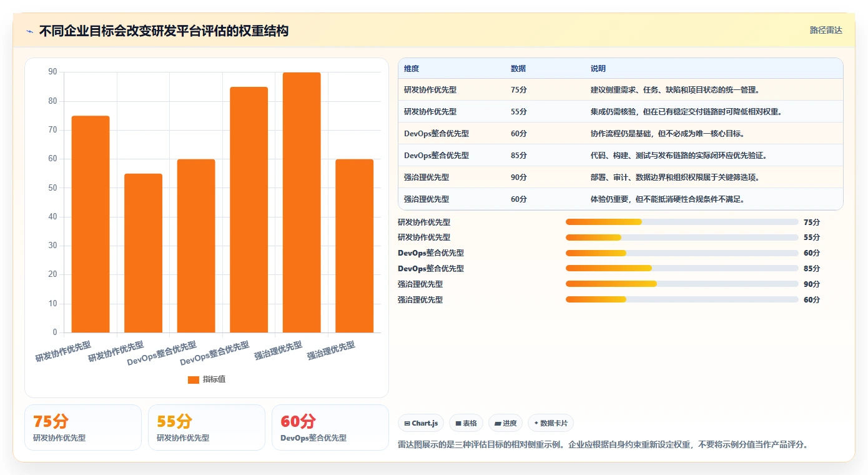Viewport: 868px width, 475px height.
Task: Click the chart bar reaching 75
Action: (x=91, y=224)
